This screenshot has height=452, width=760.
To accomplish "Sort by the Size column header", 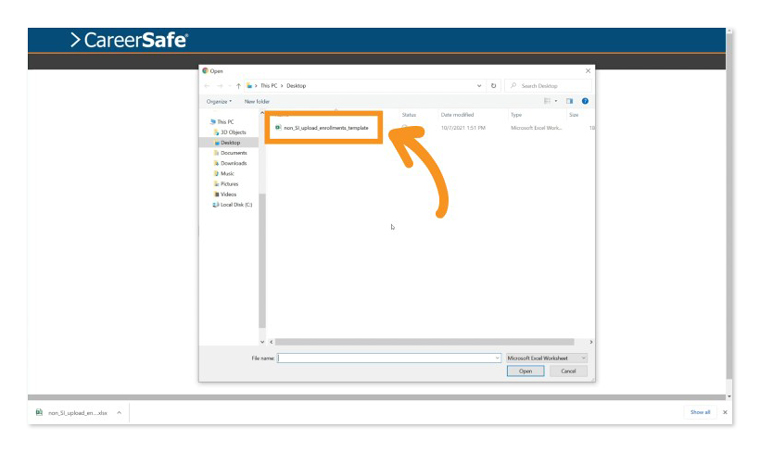I will coord(574,115).
